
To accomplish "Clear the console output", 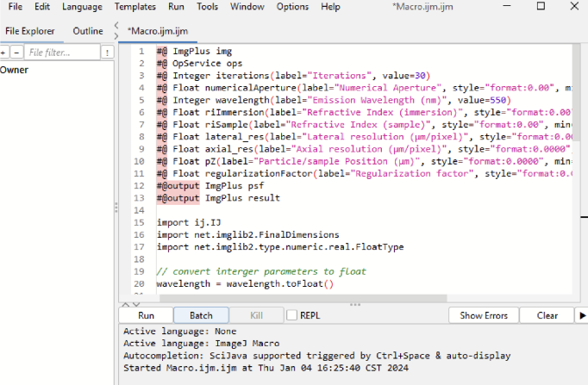I will [547, 315].
